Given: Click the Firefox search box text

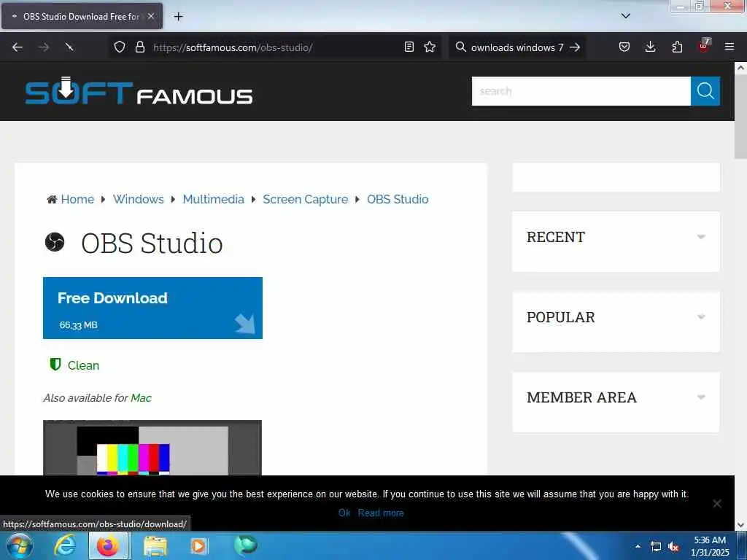Looking at the screenshot, I should pyautogui.click(x=517, y=47).
